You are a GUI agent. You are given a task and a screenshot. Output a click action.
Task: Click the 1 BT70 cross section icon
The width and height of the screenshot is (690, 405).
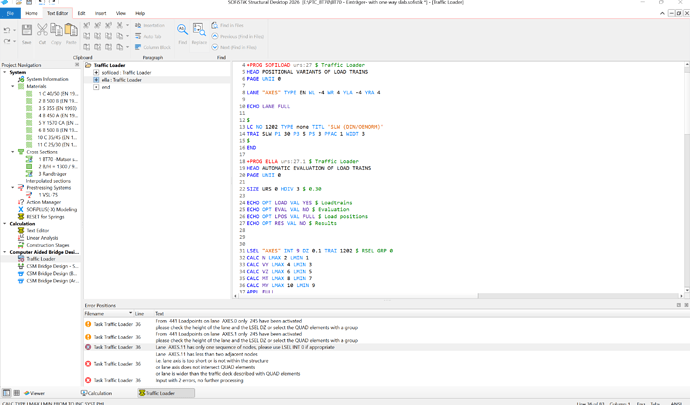29,159
